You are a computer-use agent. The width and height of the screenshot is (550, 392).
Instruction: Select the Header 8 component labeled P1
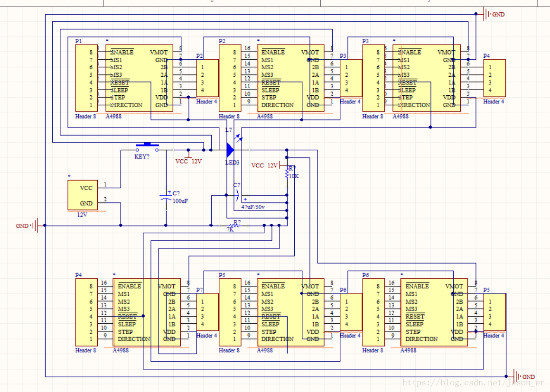click(86, 78)
